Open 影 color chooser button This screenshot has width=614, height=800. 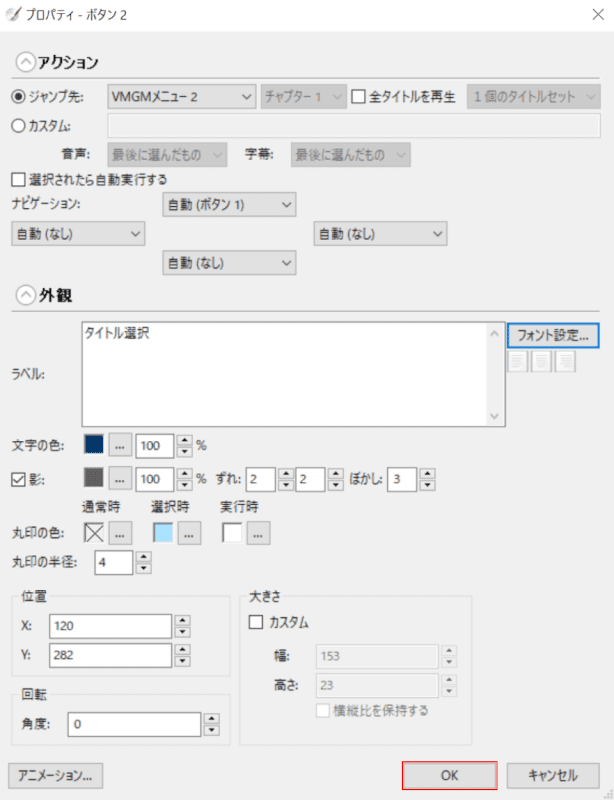[x=119, y=479]
